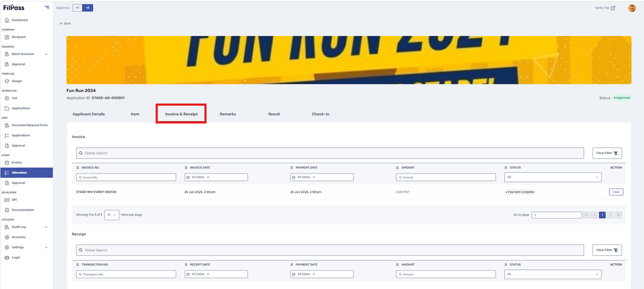The height and width of the screenshot is (289, 644).
Task: Switch to the Check-In tab
Action: (x=320, y=114)
